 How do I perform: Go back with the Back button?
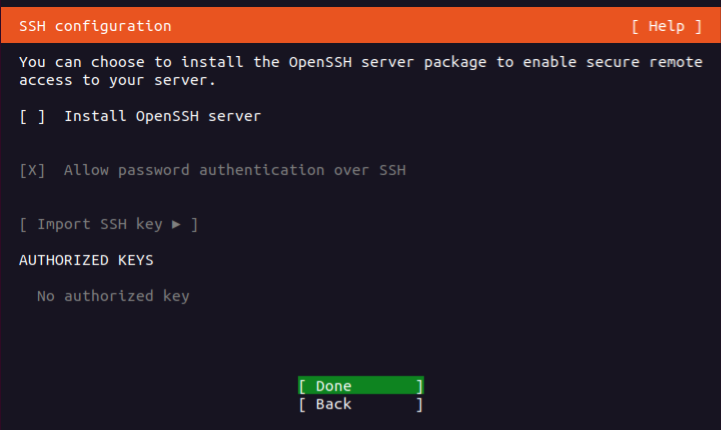coord(360,404)
